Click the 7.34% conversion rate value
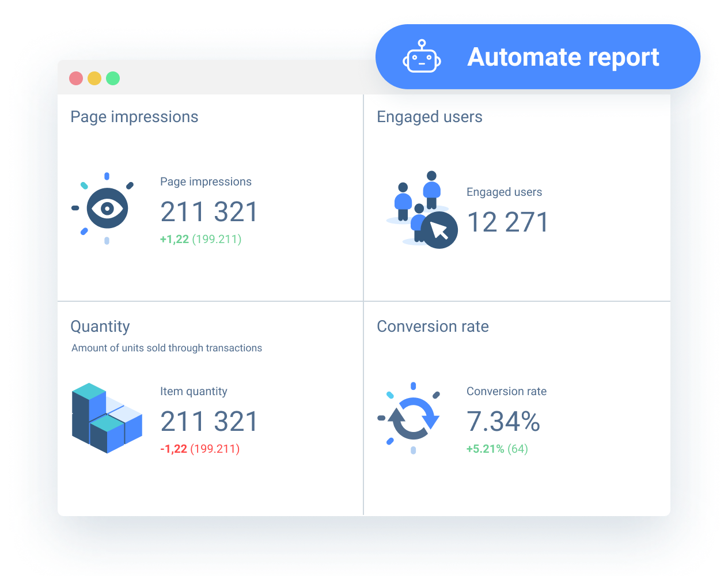Viewport: 728px width, 576px height. (503, 421)
